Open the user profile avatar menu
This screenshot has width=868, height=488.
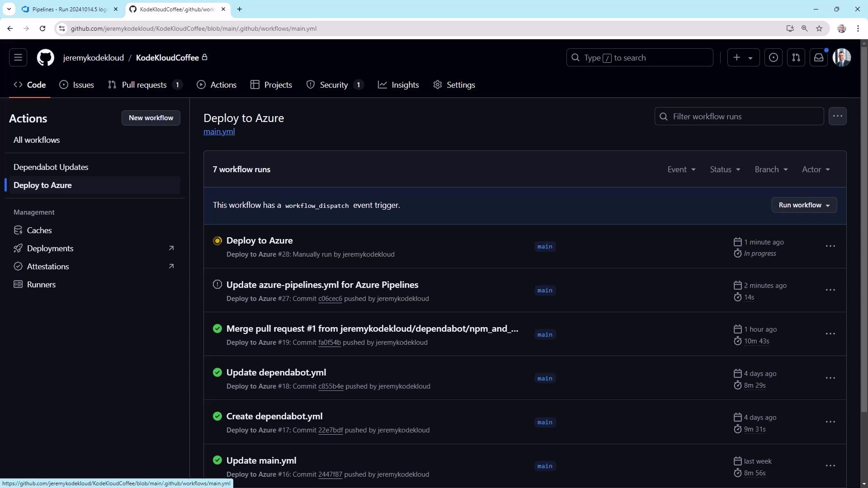click(x=842, y=57)
